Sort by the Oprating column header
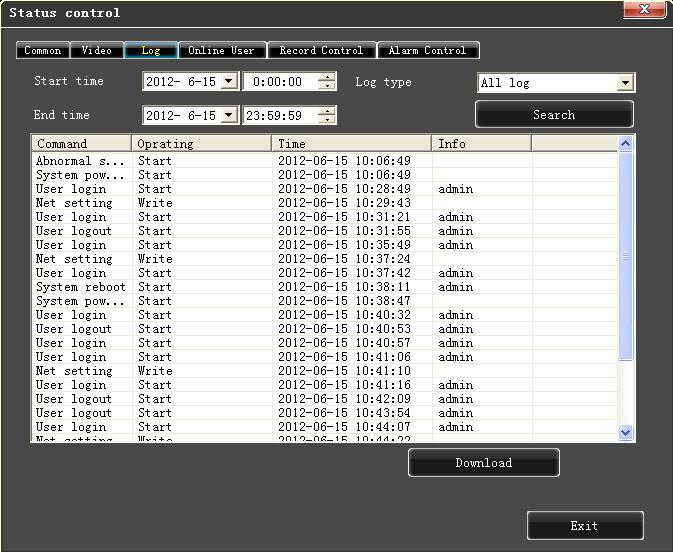 tap(201, 143)
